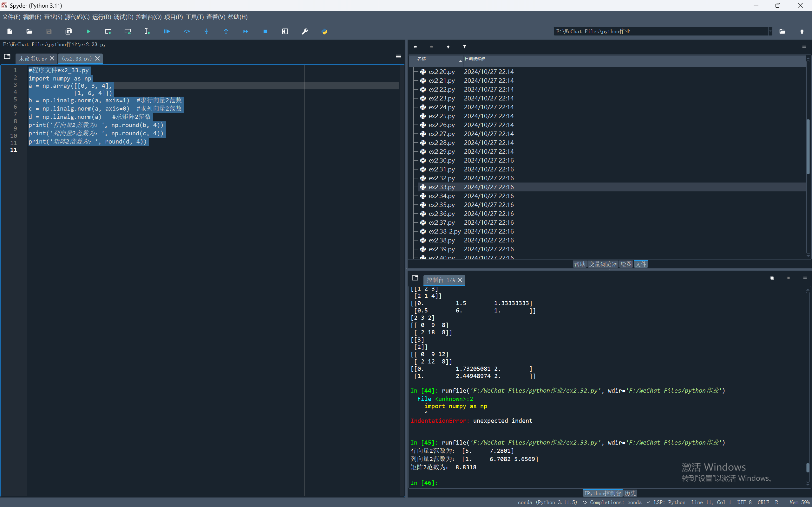Click the Run file play icon

point(88,31)
